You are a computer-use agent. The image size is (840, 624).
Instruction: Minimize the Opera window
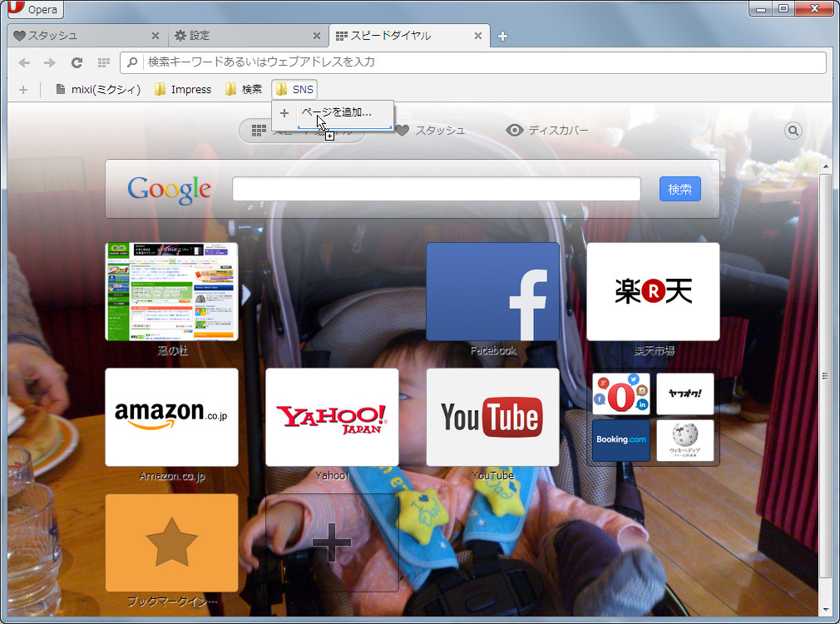761,8
